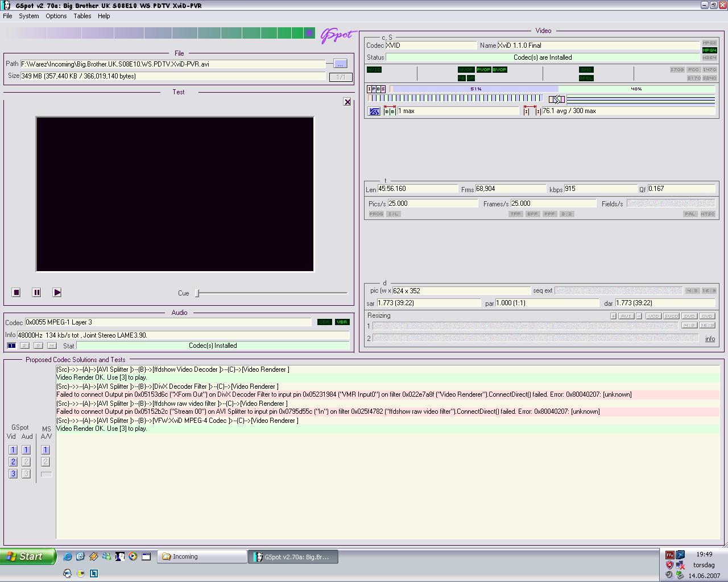Select MS A/V solution 1

click(x=45, y=450)
